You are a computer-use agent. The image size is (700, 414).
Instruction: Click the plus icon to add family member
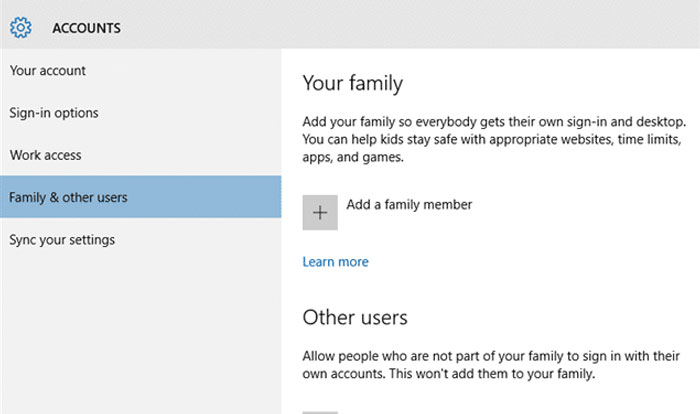[320, 212]
